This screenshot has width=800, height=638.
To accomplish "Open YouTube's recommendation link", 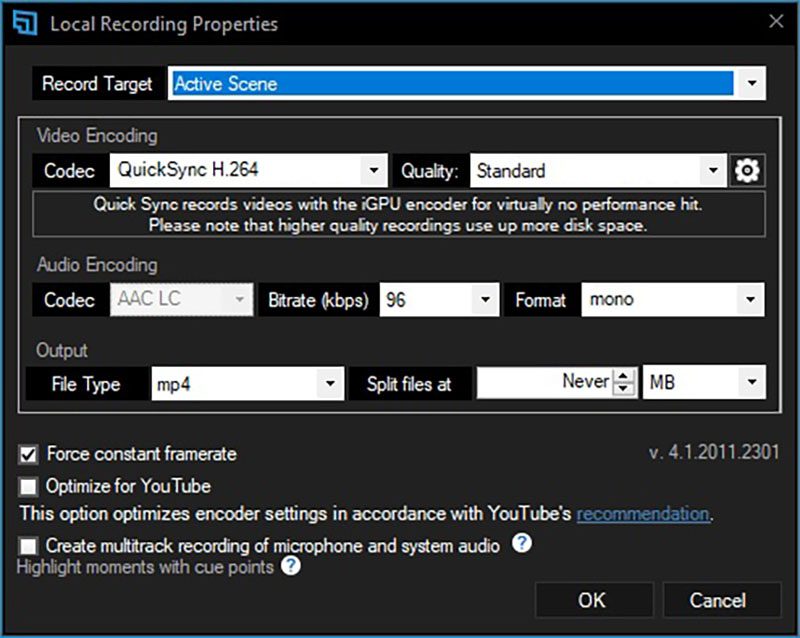I will pos(642,515).
